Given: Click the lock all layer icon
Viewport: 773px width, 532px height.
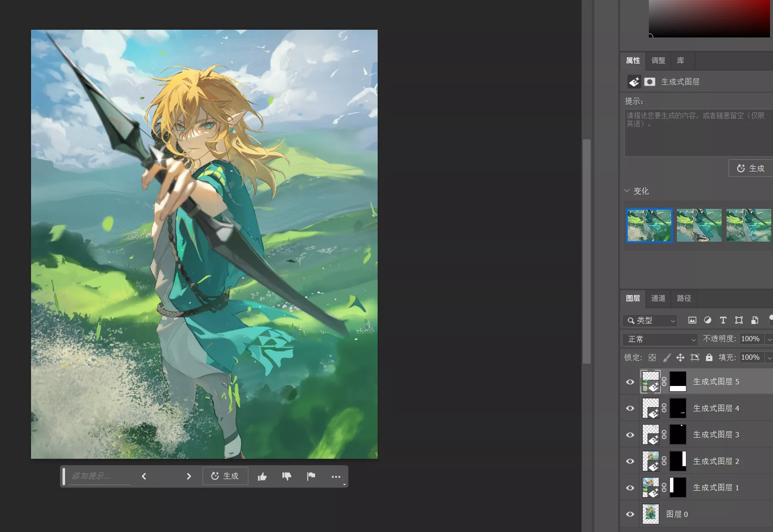Looking at the screenshot, I should pyautogui.click(x=709, y=358).
